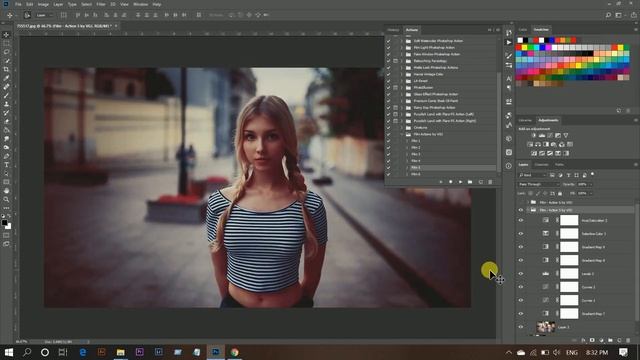Screen dimensions: 640x360
Task: Hide the Selective Color 1 layer
Action: [x=520, y=234]
